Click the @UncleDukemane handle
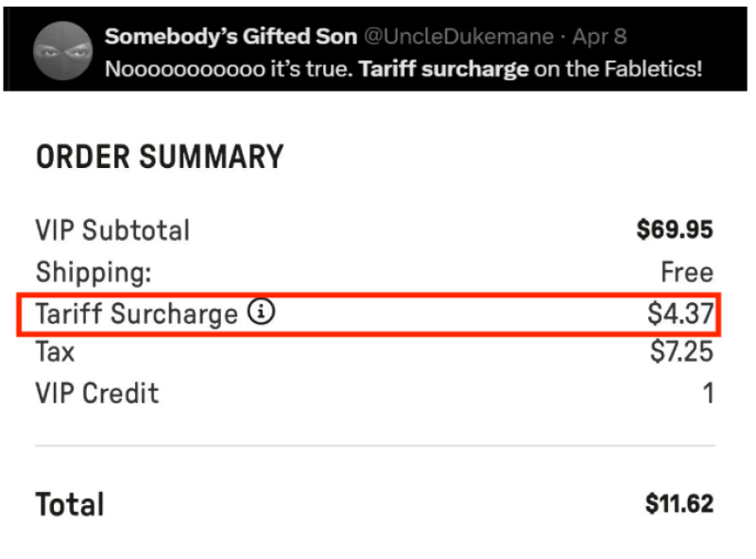This screenshot has height=559, width=756. [x=460, y=37]
